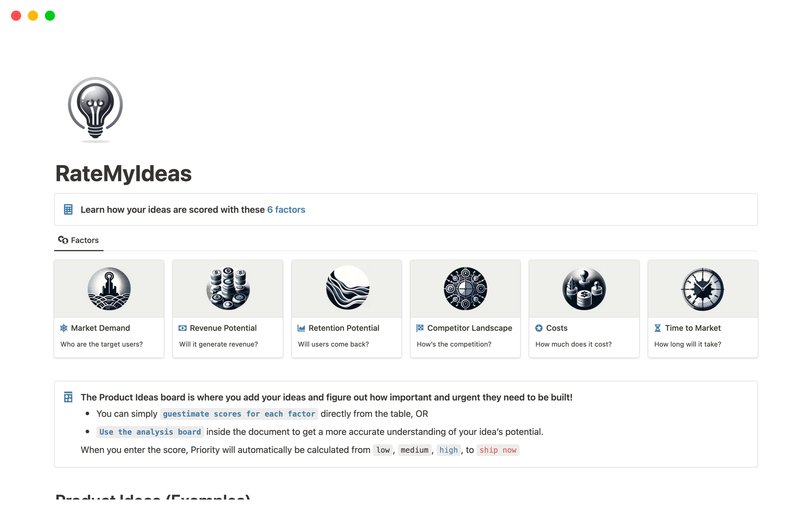Click the Revenue Potential banknote icon
The image size is (812, 508).
pyautogui.click(x=183, y=328)
